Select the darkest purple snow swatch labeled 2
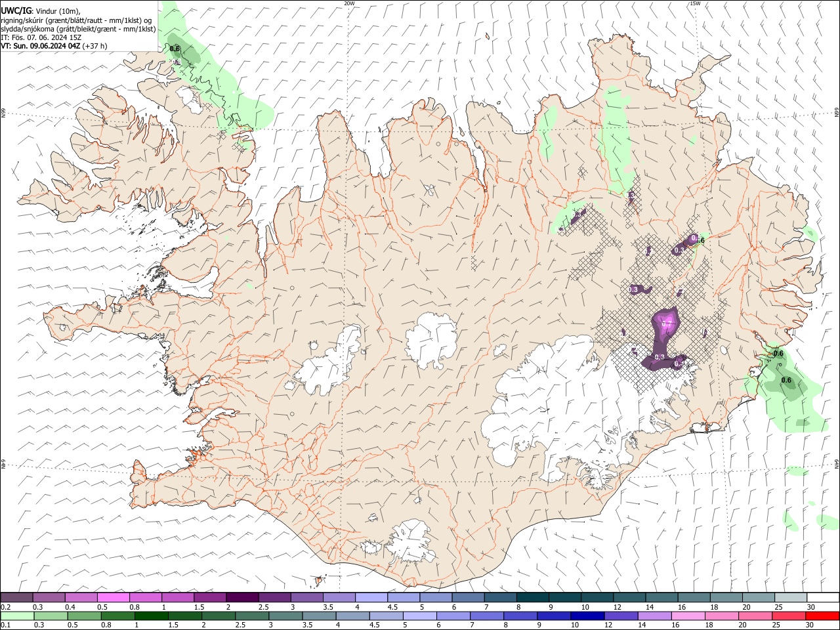The image size is (840, 630). (x=241, y=598)
